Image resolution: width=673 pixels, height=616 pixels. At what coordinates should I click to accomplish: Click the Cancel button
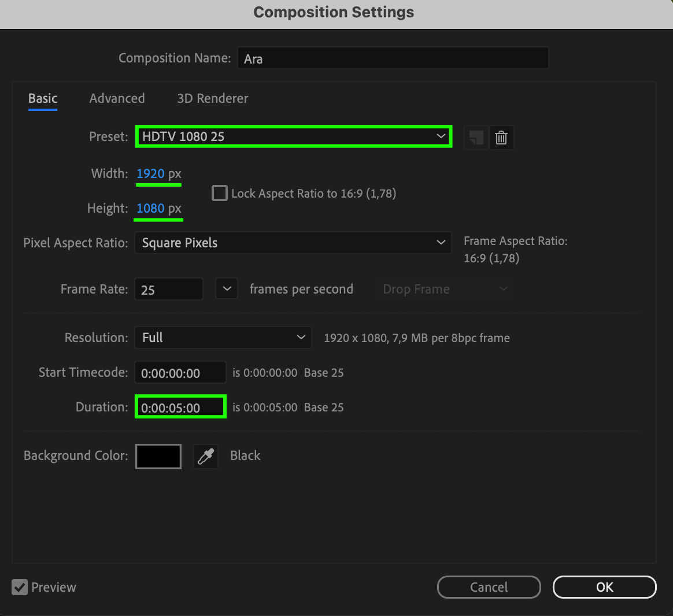point(489,587)
